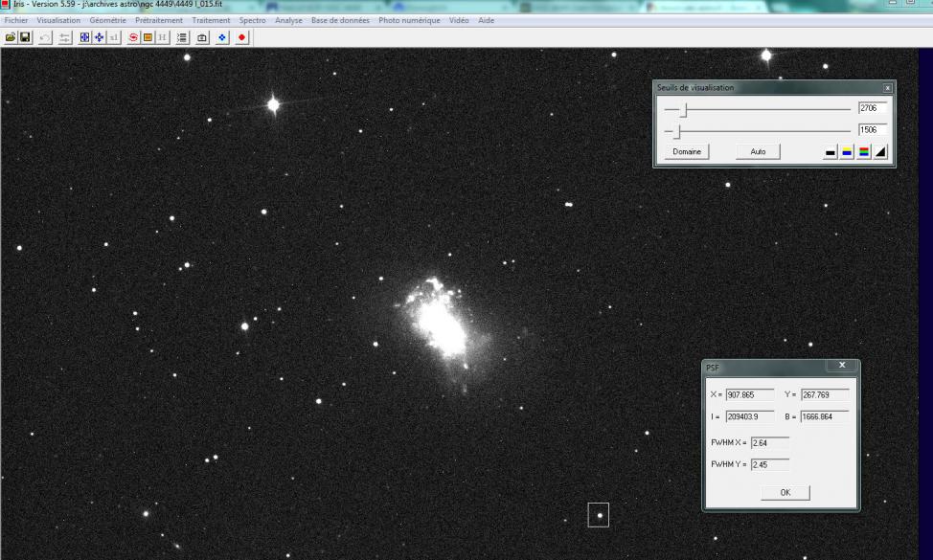
Task: Click the zoom-in toolbar icon in a blue box
Action: 84,37
